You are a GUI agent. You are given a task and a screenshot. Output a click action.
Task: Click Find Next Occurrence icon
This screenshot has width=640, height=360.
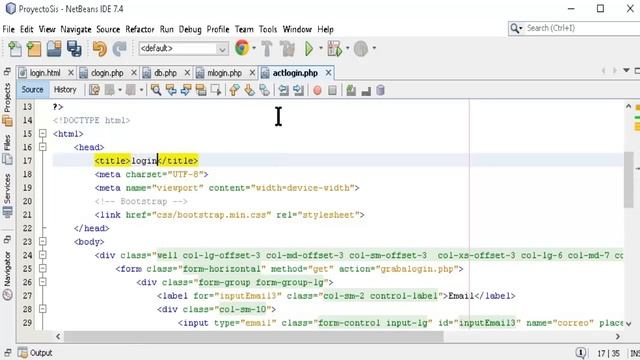tap(186, 90)
